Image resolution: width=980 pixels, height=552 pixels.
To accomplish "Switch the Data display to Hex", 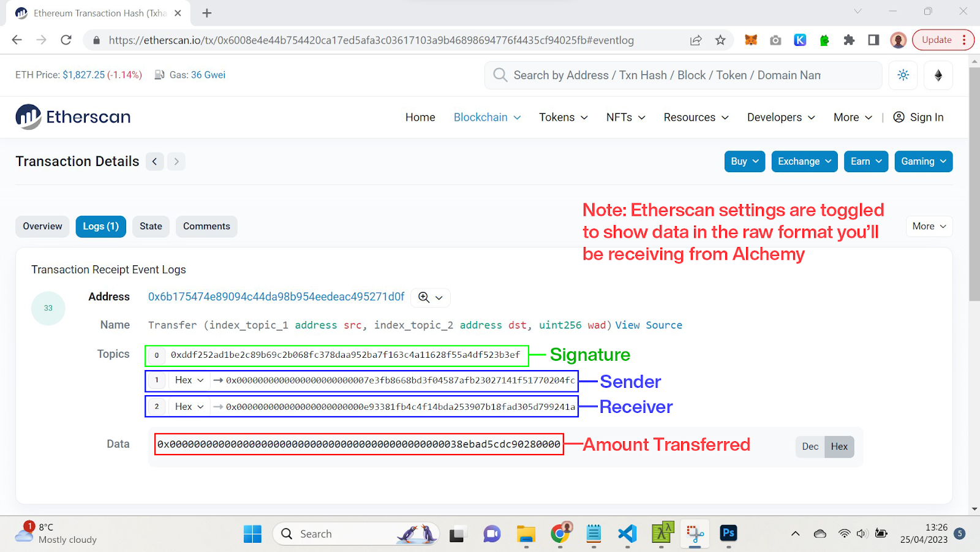I will pyautogui.click(x=839, y=447).
